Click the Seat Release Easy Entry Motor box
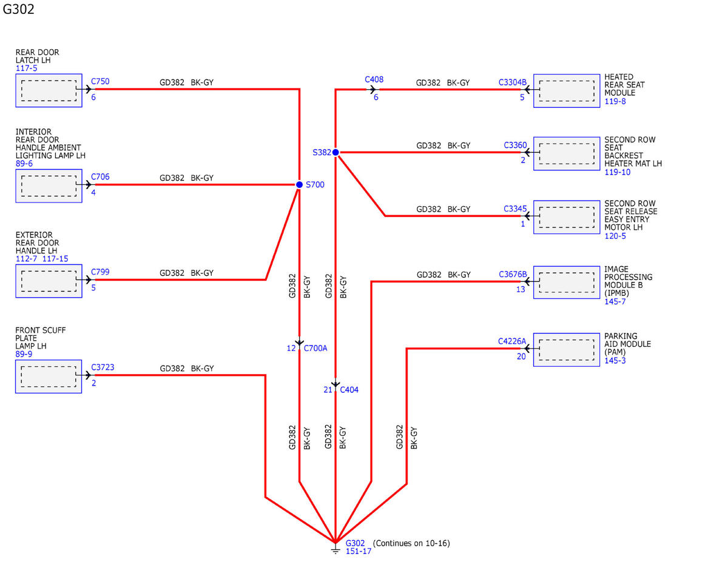Image resolution: width=728 pixels, height=562 pixels. tap(567, 217)
